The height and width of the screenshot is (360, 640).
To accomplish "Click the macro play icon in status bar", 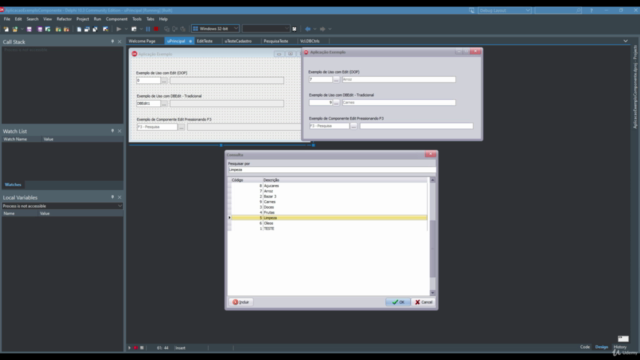I will pos(130,348).
